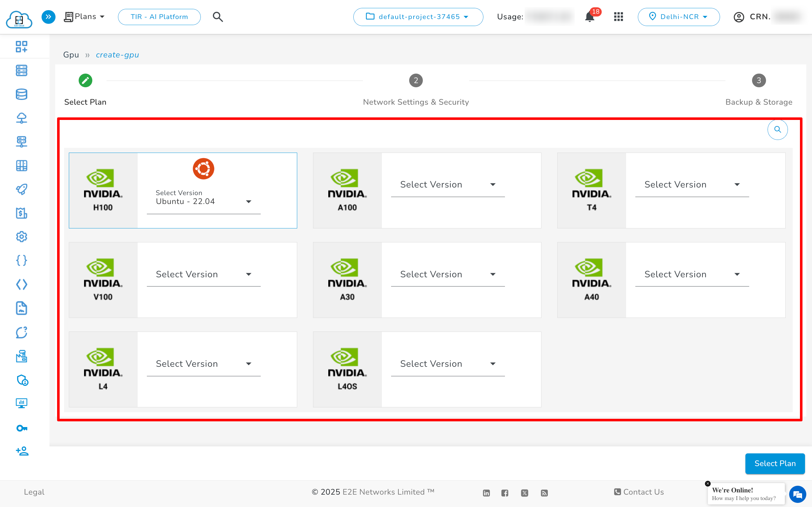Screen dimensions: 812x507
Task: Click the GPU plans search icon
Action: (777, 129)
